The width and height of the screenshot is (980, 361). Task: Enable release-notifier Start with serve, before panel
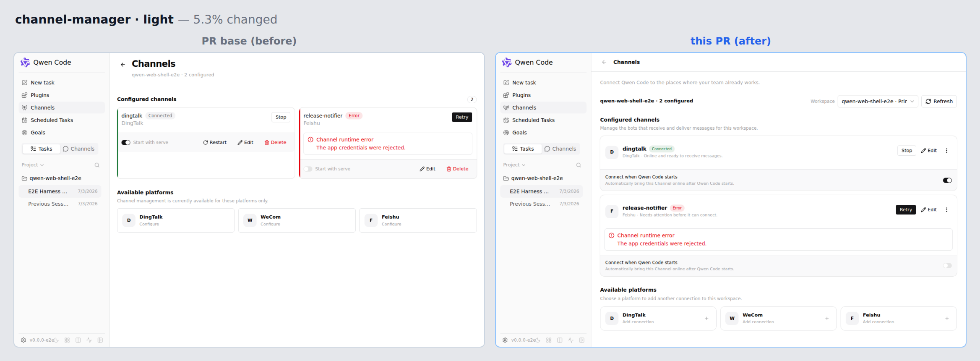pos(308,169)
